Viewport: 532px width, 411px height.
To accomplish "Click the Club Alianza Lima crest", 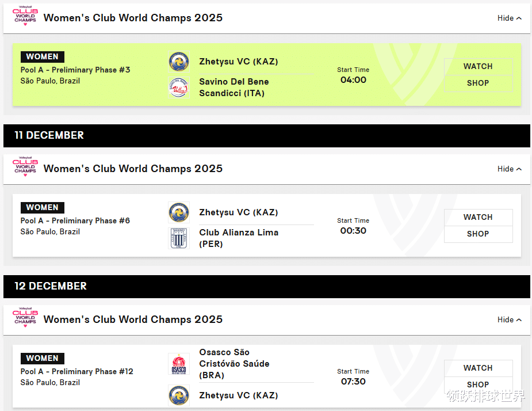I will click(178, 238).
